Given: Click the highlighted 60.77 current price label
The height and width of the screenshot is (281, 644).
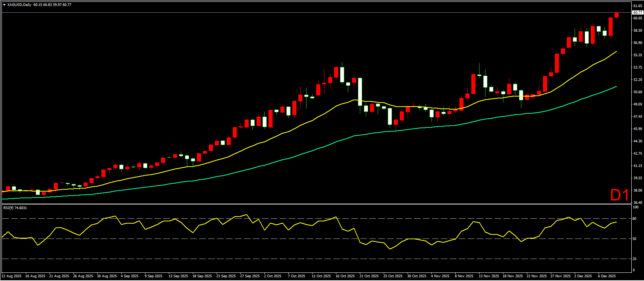Looking at the screenshot, I should point(637,12).
